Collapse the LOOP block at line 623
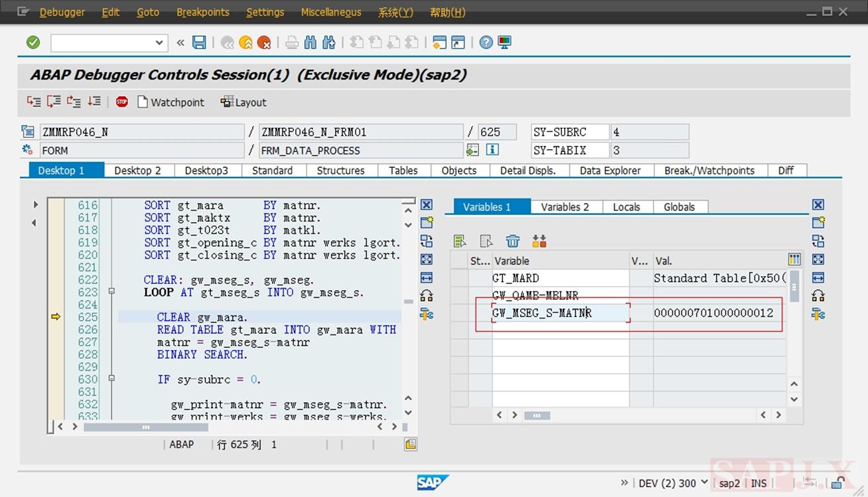This screenshot has height=497, width=868. pos(111,291)
